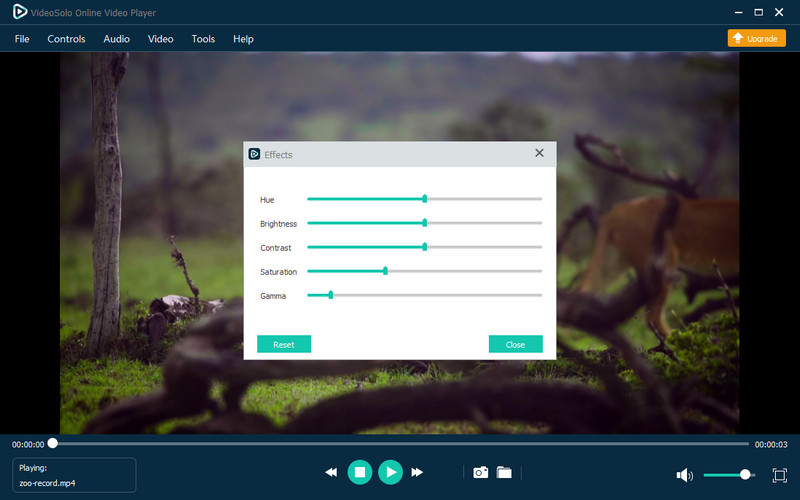800x500 pixels.
Task: Enter fullscreen with the fullscreen icon
Action: tap(780, 475)
